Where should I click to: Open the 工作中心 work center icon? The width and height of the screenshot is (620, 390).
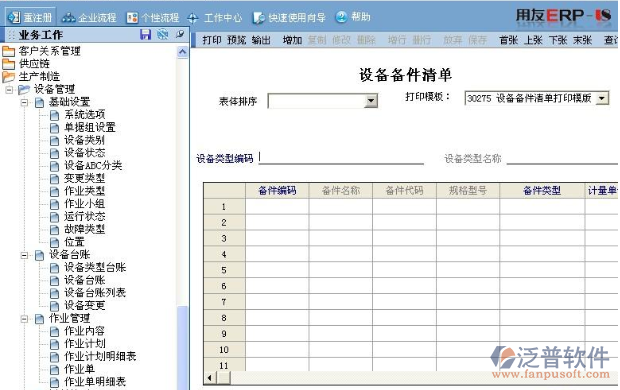(193, 18)
